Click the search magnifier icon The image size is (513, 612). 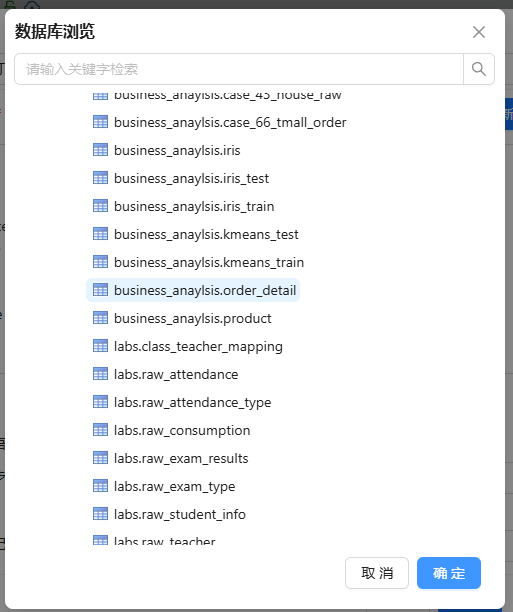(479, 69)
